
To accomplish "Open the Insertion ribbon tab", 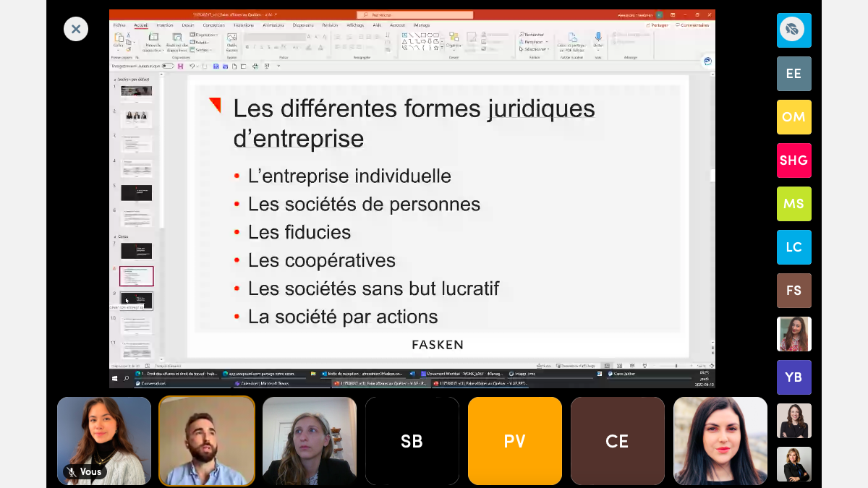I will click(x=164, y=25).
